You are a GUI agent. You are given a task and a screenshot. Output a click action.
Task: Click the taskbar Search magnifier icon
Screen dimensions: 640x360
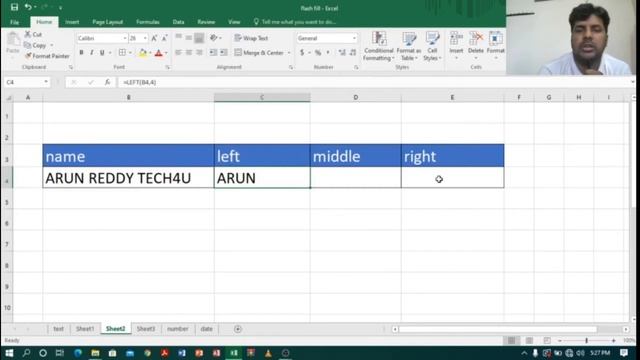(26, 353)
